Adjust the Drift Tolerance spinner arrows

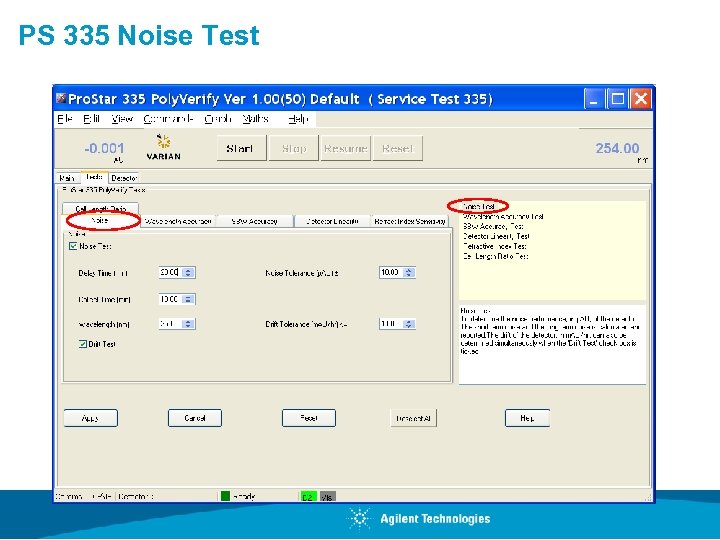[x=409, y=324]
